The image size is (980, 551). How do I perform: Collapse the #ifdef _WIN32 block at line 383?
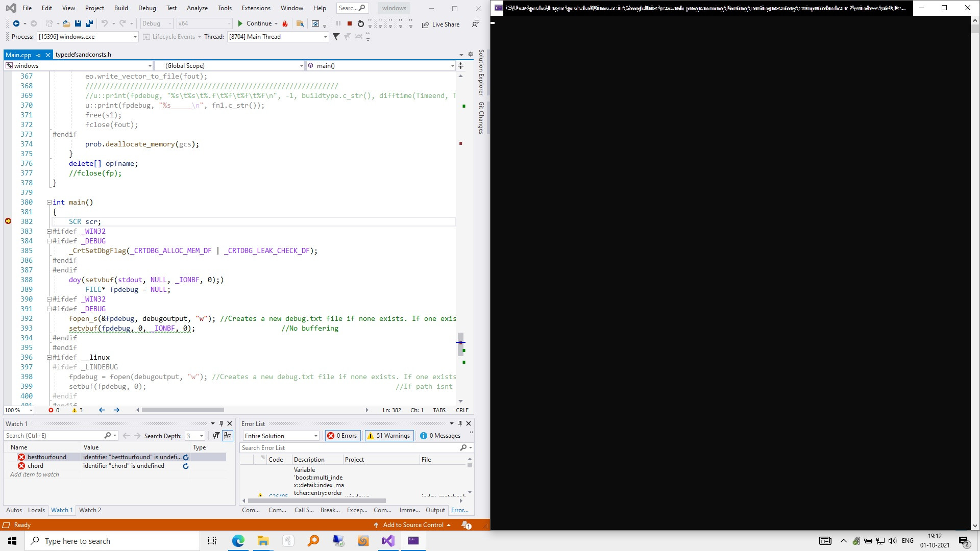tap(50, 231)
